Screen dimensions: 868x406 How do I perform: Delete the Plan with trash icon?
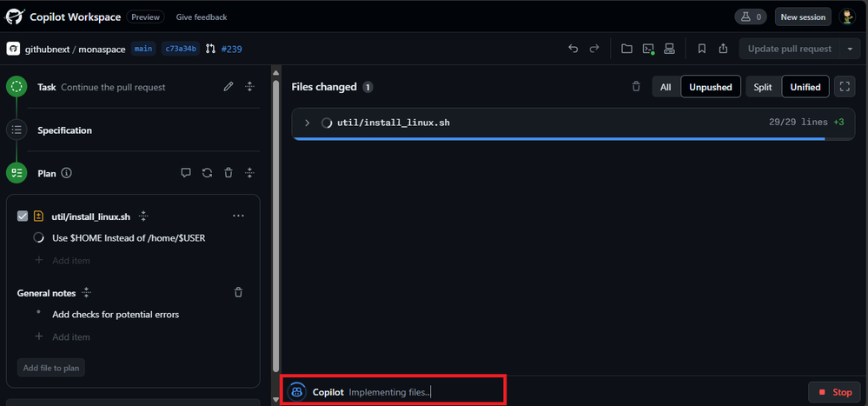point(228,173)
